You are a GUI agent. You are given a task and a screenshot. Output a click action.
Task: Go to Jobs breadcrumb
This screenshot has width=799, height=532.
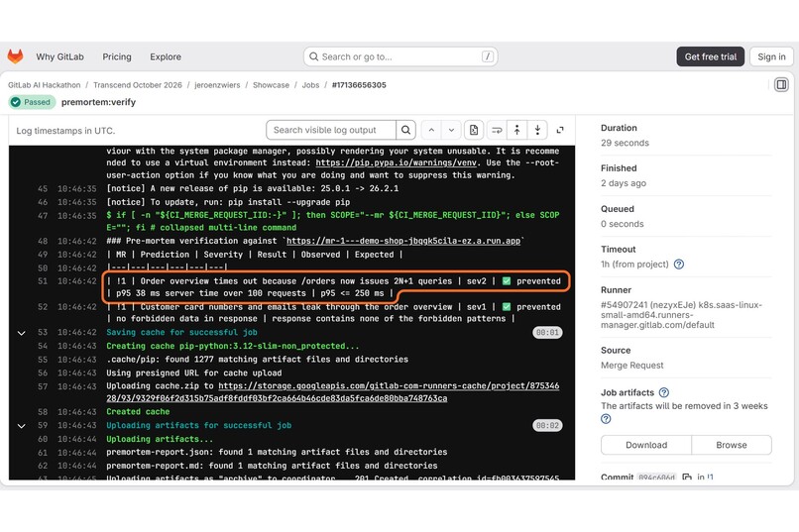coord(310,85)
